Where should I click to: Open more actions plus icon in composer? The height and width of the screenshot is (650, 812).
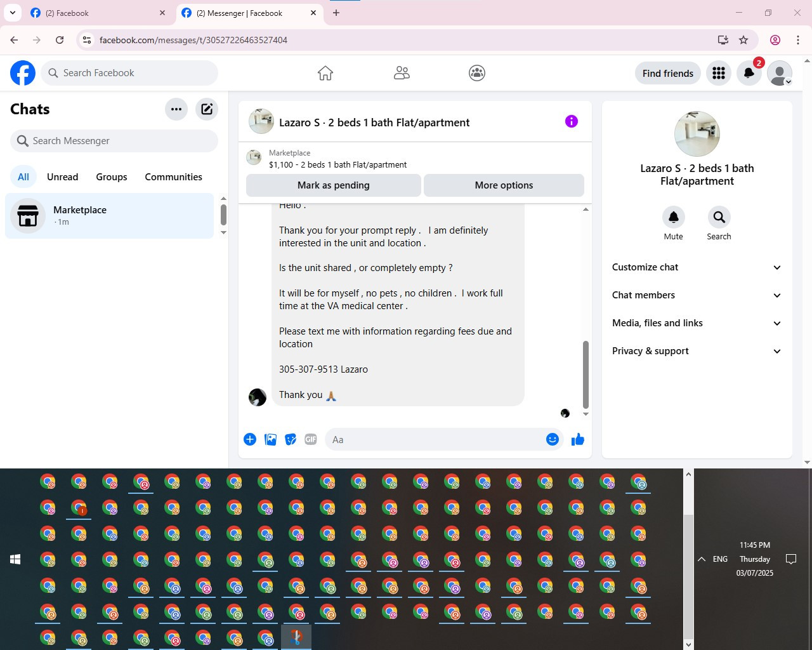[250, 439]
